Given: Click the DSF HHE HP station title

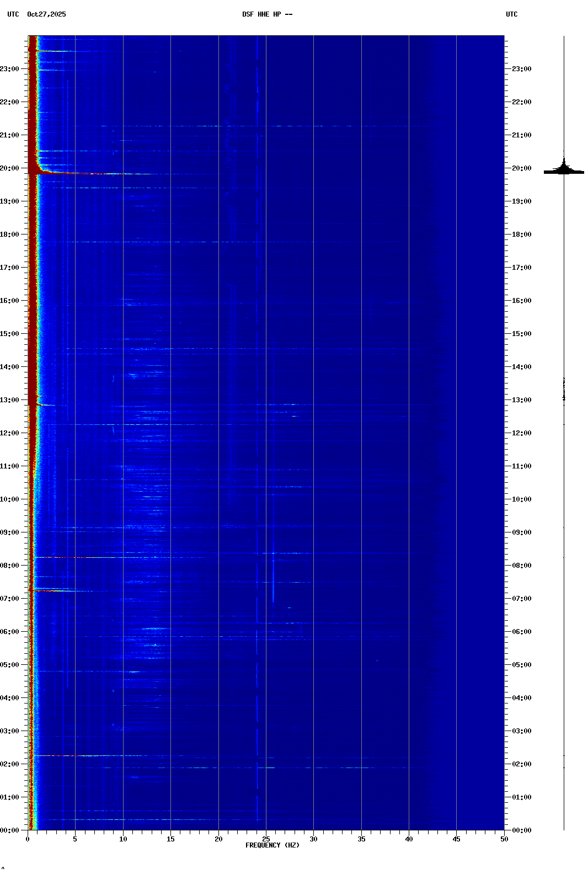Looking at the screenshot, I should tap(267, 14).
